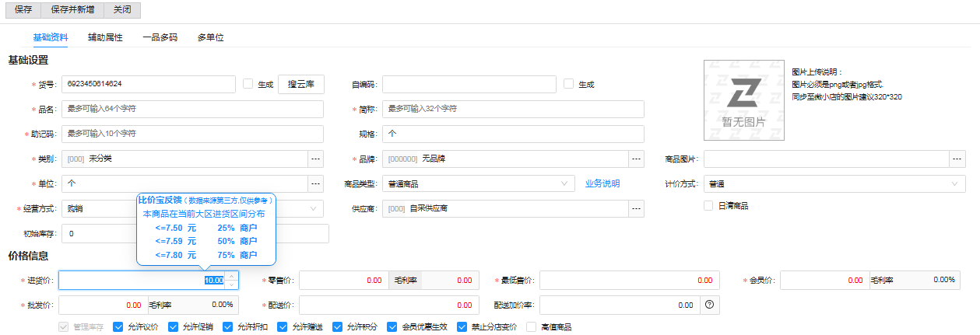
Task: Tick the 生成 checkbox next to 货号
Action: tap(248, 83)
